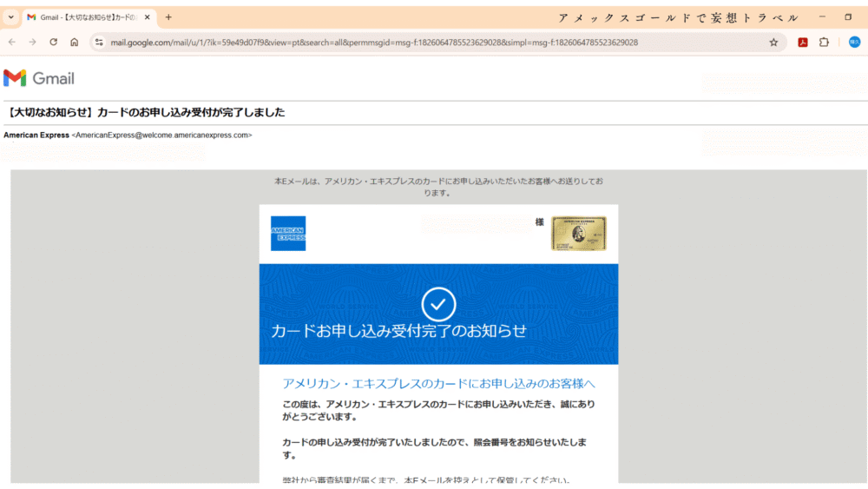Viewport: 868px width, 489px height.
Task: Go back to previous page
Action: [12, 42]
